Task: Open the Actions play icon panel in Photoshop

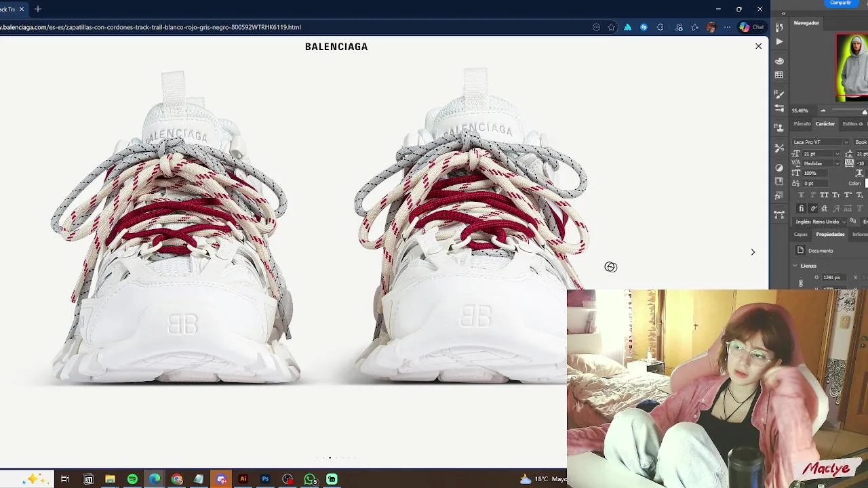Action: click(779, 41)
